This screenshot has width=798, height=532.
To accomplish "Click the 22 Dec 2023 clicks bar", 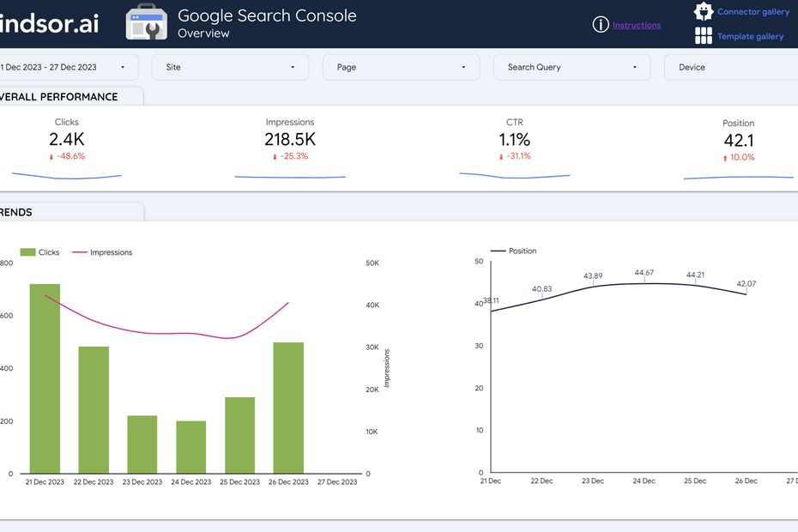I will 94,410.
